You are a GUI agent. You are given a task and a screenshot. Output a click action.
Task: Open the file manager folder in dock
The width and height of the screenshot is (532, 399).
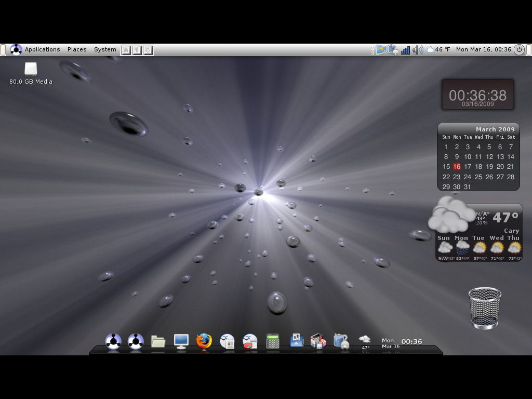pyautogui.click(x=158, y=341)
